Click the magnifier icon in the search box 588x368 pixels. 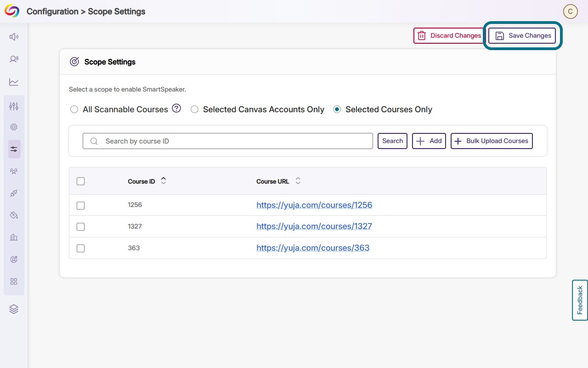point(94,141)
